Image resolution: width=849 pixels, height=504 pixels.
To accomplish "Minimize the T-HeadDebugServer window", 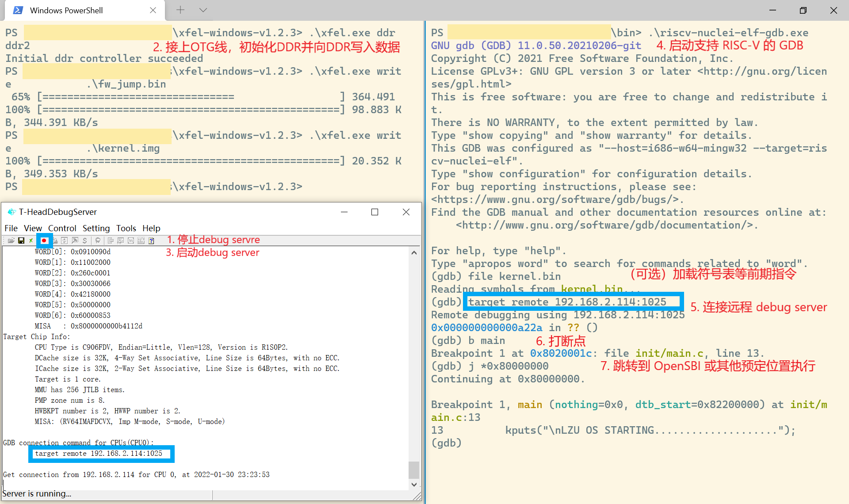I will (x=344, y=212).
